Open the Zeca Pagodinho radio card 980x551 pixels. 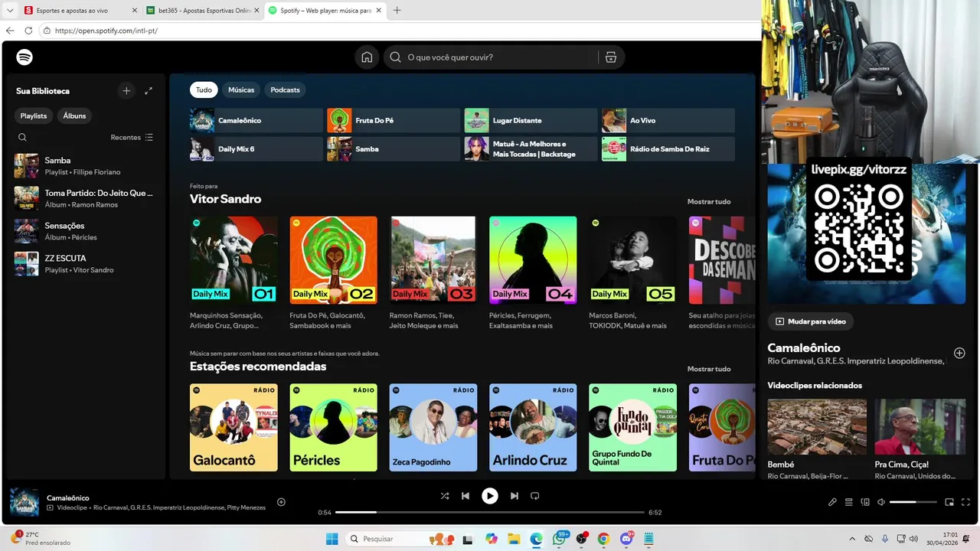coord(433,427)
